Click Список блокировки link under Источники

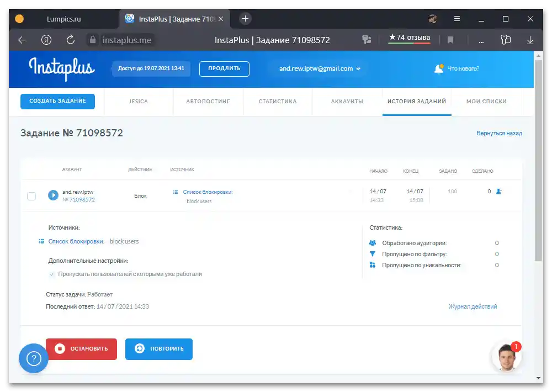coord(76,242)
